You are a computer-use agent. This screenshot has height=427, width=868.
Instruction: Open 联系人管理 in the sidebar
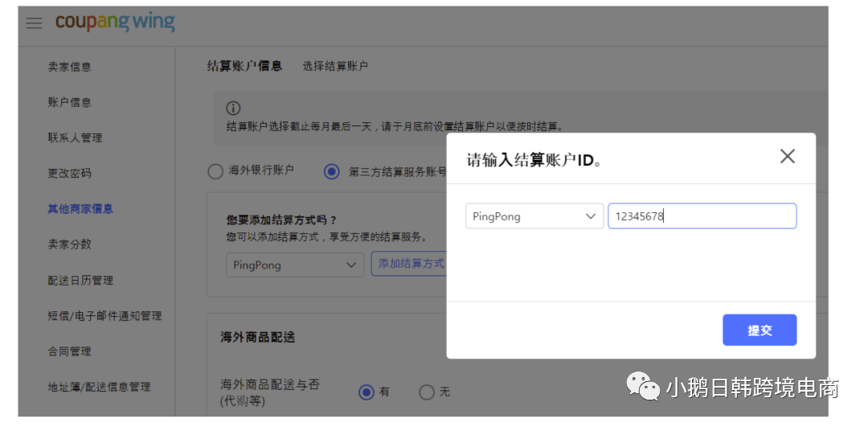76,138
